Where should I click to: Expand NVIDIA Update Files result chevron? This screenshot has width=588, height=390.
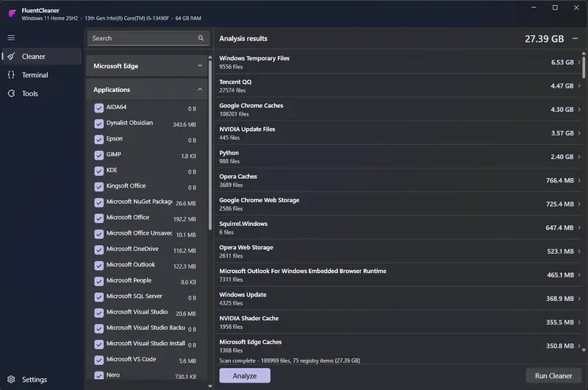click(579, 133)
